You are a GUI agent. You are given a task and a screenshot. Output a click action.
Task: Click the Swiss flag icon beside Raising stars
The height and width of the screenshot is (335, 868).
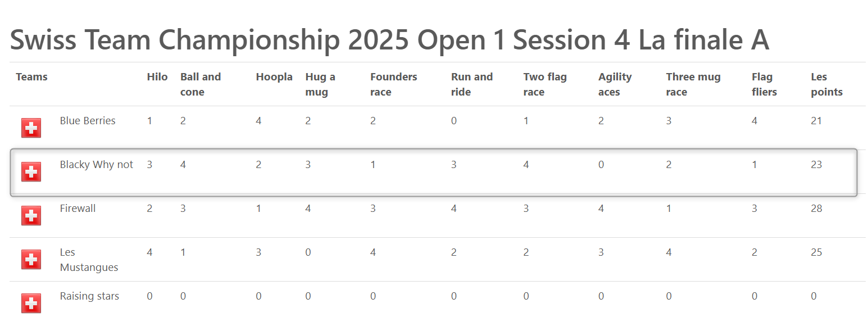tap(31, 304)
